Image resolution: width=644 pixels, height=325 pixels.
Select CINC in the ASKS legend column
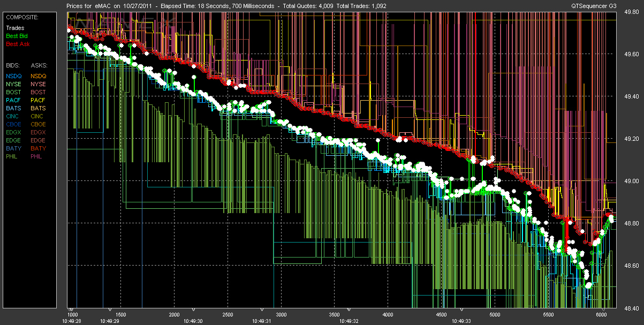38,116
